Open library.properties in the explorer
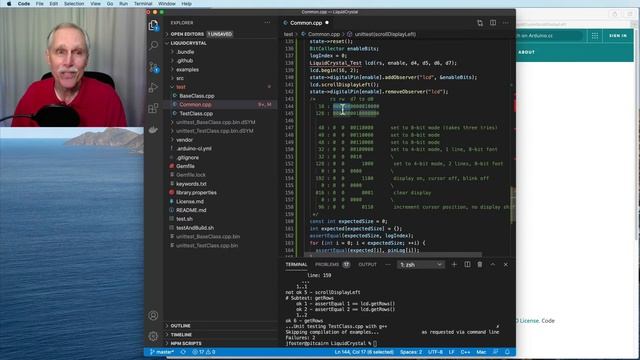640x360 pixels. (196, 192)
